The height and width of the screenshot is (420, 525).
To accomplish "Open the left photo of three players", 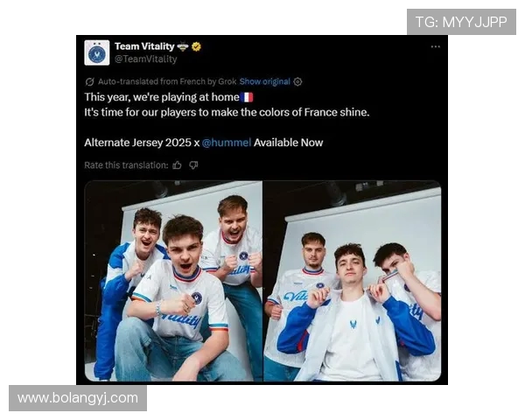I will point(173,280).
